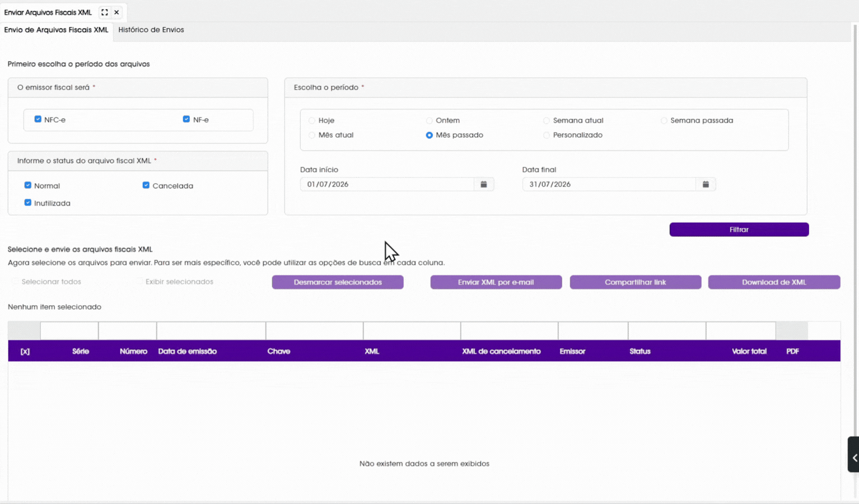The height and width of the screenshot is (504, 859).
Task: Uncheck the NF-e checkbox
Action: (x=186, y=119)
